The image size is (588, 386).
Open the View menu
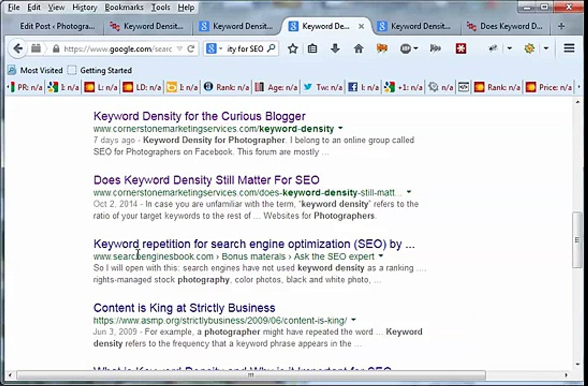56,7
